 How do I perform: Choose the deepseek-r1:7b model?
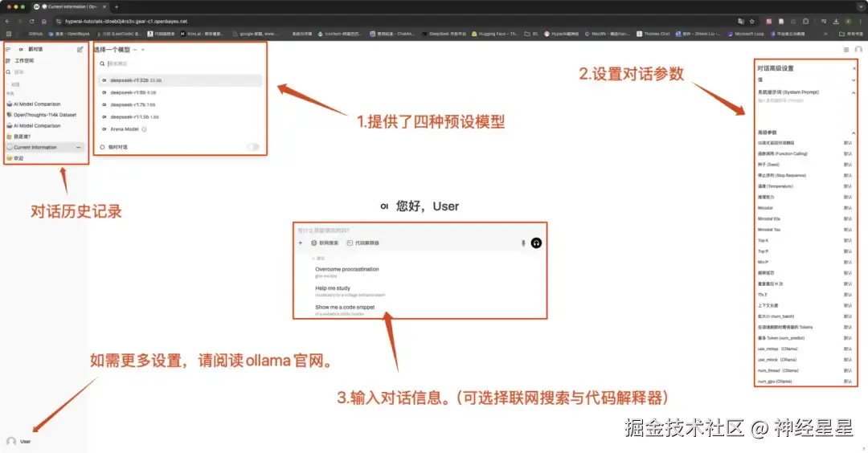[x=180, y=104]
